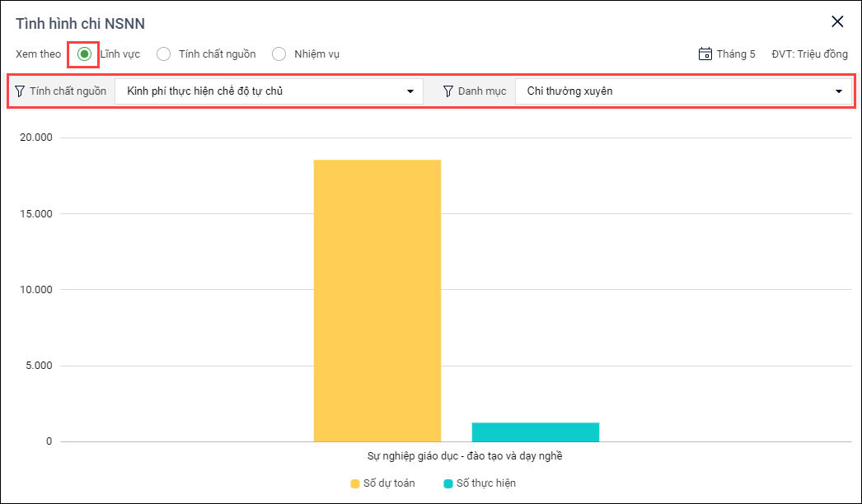Click the filter icon next to Danh mục
This screenshot has width=862, height=504.
(448, 91)
